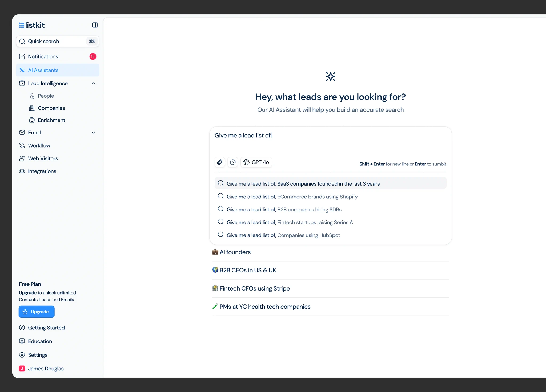Open the People page
546x392 pixels.
46,96
